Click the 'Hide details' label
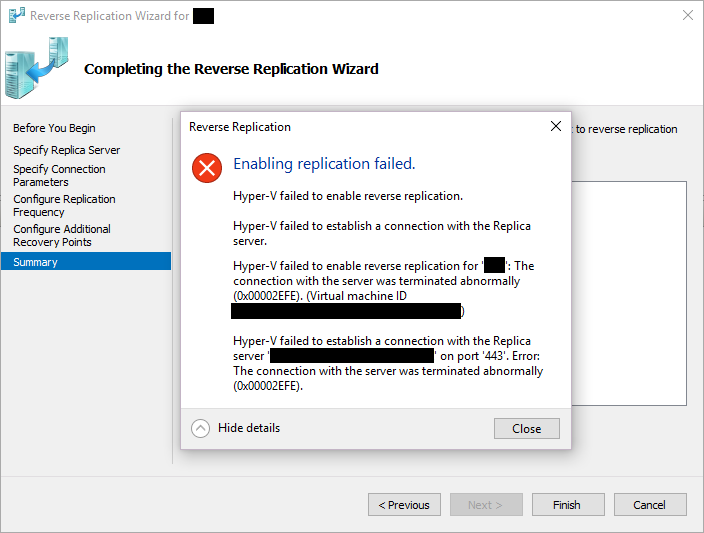 [x=249, y=428]
